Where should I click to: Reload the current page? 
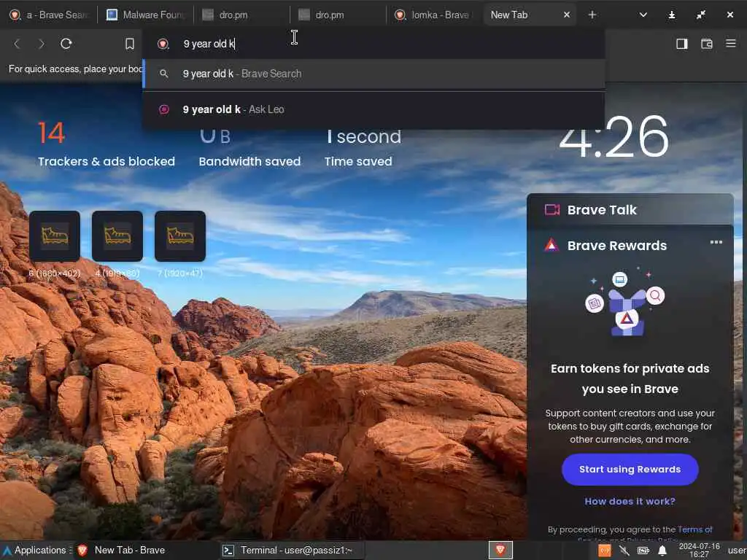click(66, 44)
